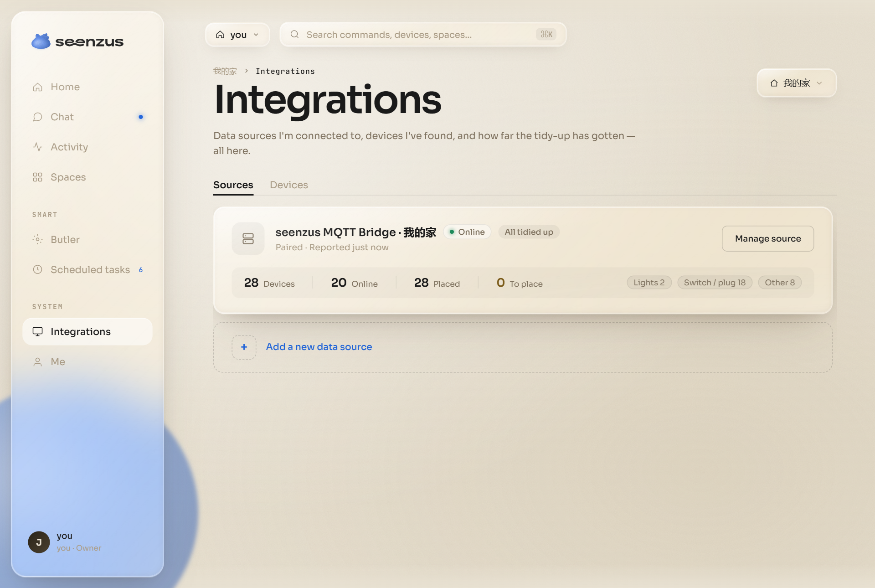Click the Scheduled tasks count badge 6
This screenshot has width=875, height=588.
coord(141,270)
